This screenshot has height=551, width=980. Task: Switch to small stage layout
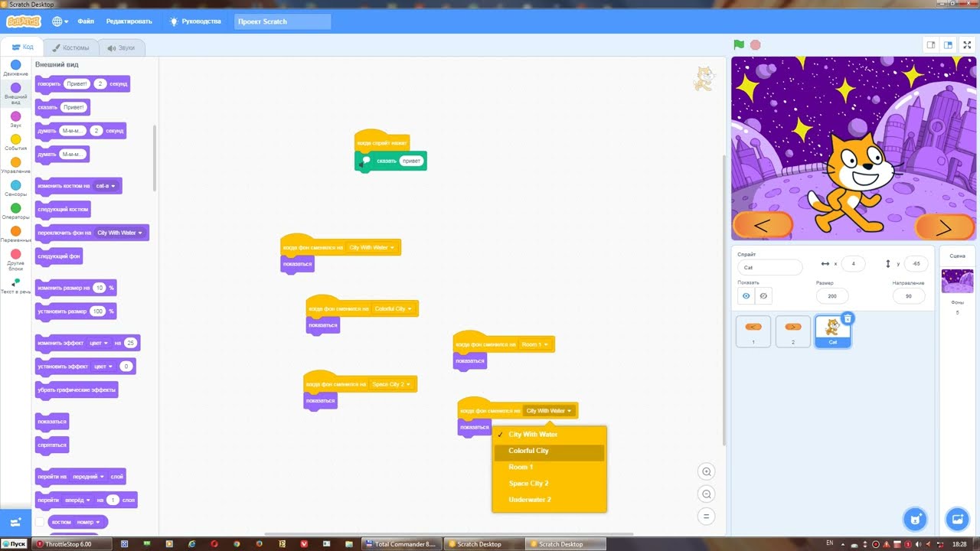point(931,45)
